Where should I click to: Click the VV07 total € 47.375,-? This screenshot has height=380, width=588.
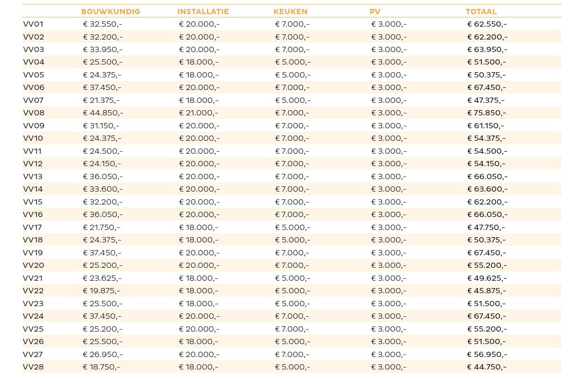pos(486,100)
